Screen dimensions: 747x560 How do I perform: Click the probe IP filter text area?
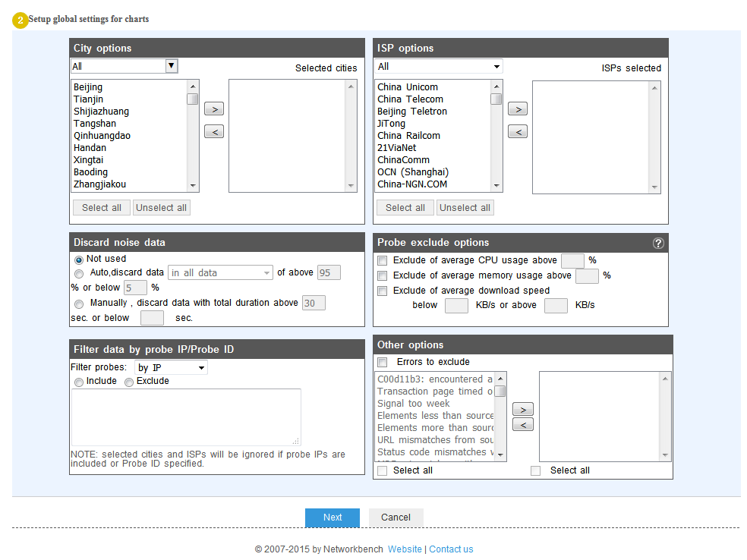186,417
